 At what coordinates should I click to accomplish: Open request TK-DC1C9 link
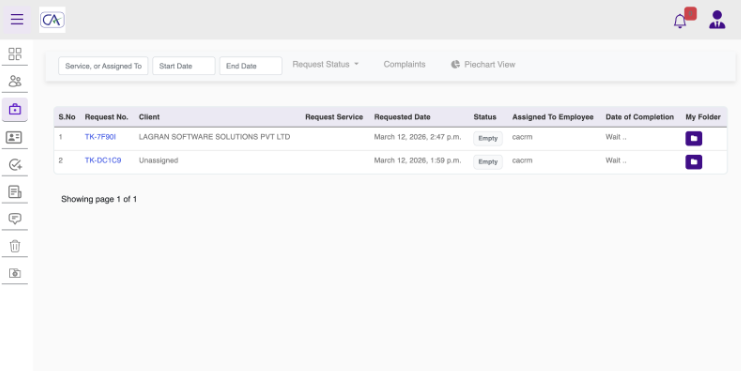click(103, 161)
